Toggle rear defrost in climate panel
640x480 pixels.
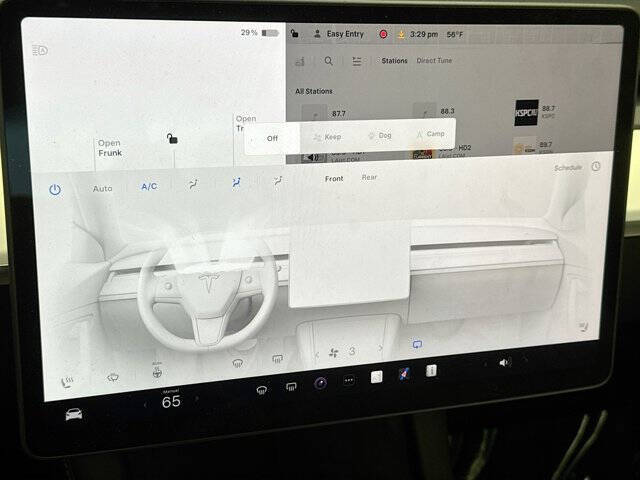click(277, 359)
